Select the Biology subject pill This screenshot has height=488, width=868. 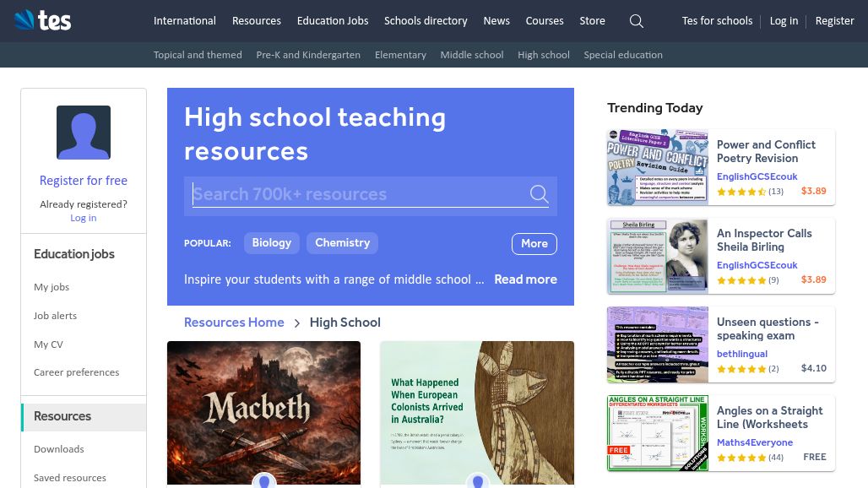pyautogui.click(x=271, y=242)
